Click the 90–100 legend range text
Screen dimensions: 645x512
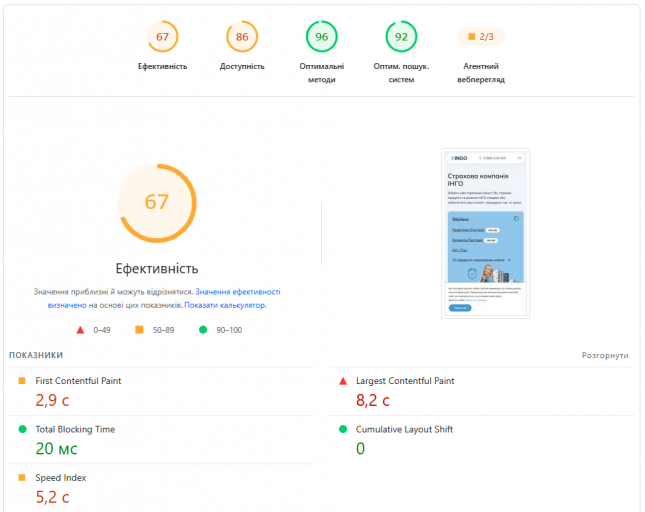[x=229, y=330]
